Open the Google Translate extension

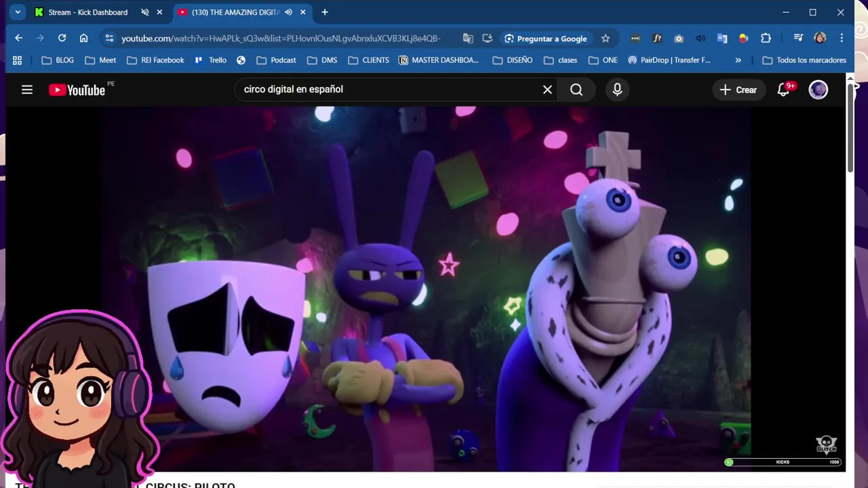[722, 39]
